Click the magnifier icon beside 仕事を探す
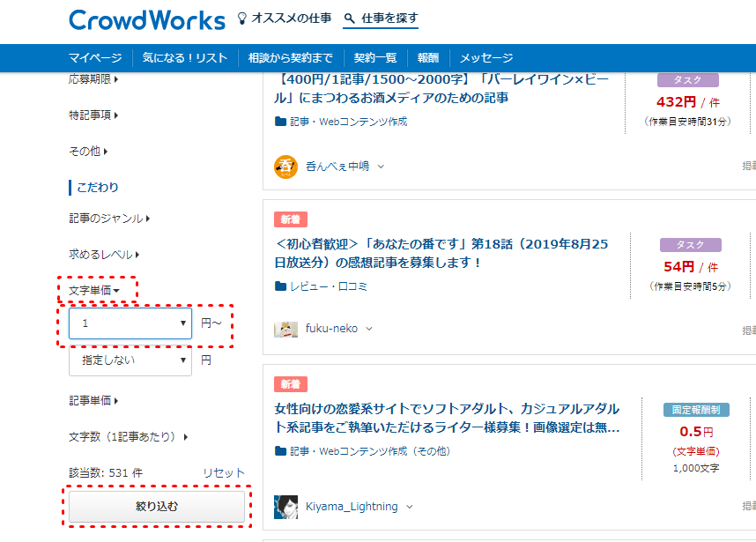Viewport: 756px width, 542px height. point(350,19)
